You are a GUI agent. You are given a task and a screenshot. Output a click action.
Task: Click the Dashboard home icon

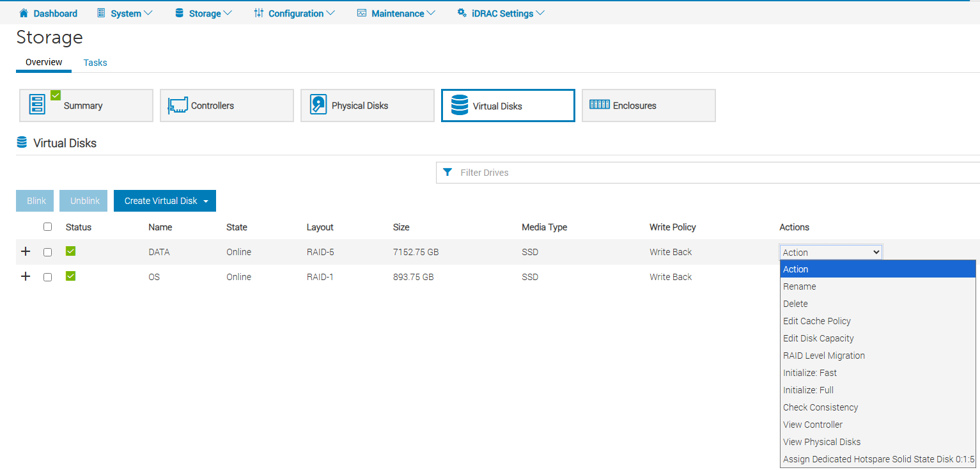(24, 13)
